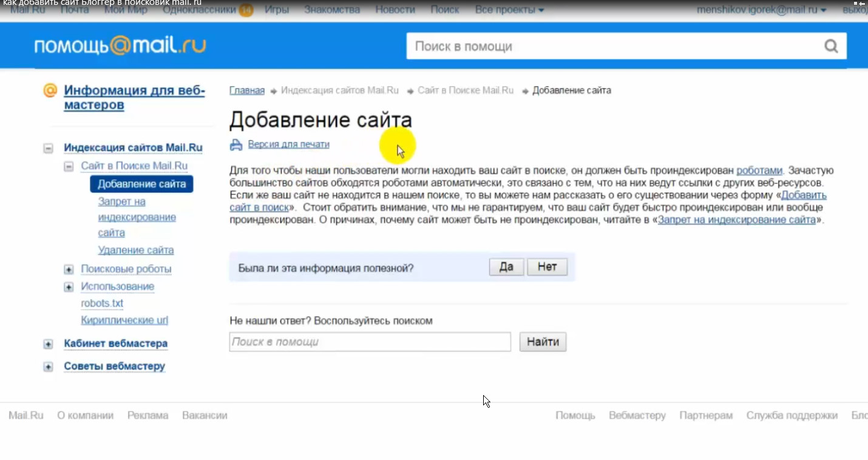Open Поисковые роботы sidebar item

(x=126, y=269)
